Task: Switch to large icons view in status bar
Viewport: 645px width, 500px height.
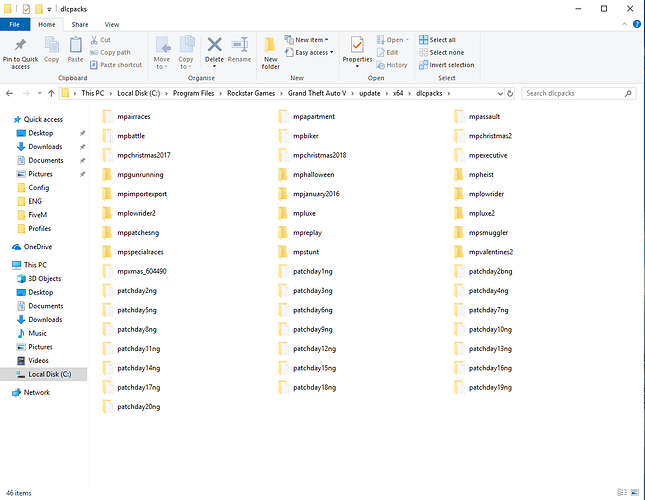Action: pyautogui.click(x=635, y=492)
